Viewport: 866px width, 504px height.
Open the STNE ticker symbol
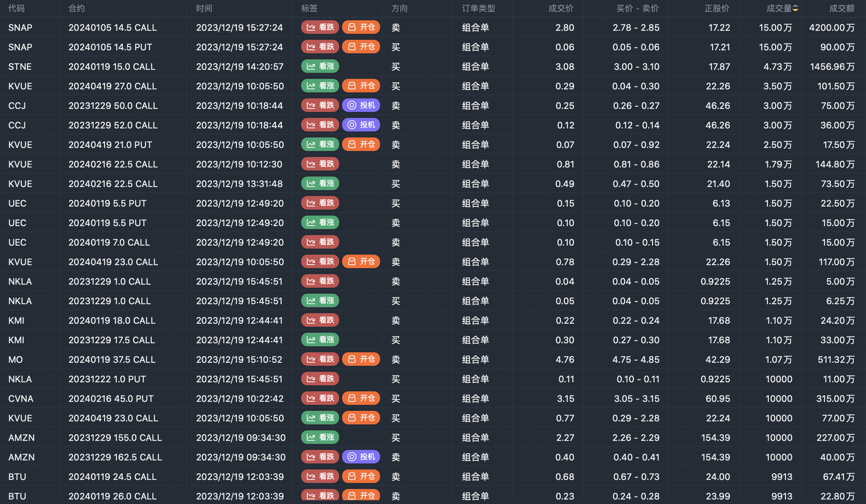pyautogui.click(x=20, y=66)
